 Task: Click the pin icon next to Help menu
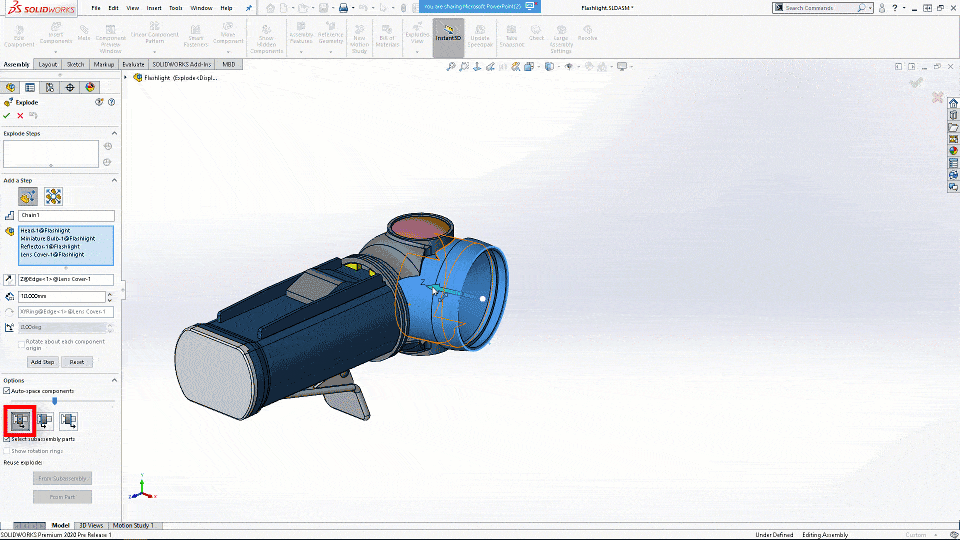click(x=249, y=8)
